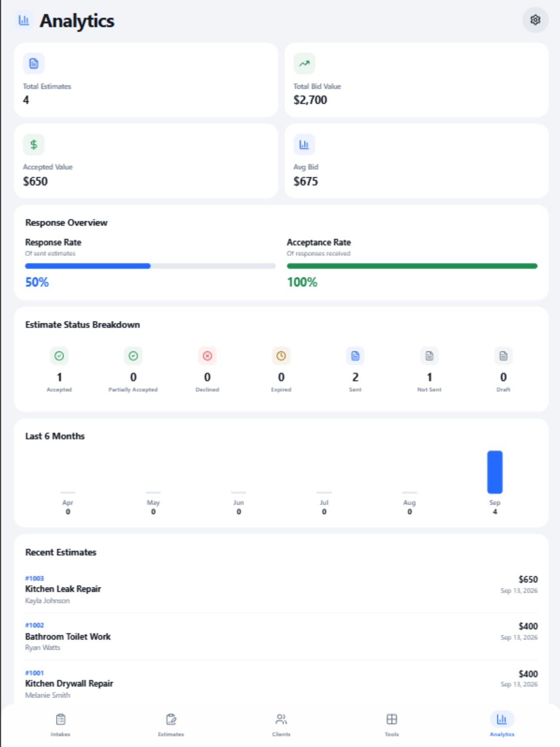Click the Recent Estimates heading

(x=61, y=552)
